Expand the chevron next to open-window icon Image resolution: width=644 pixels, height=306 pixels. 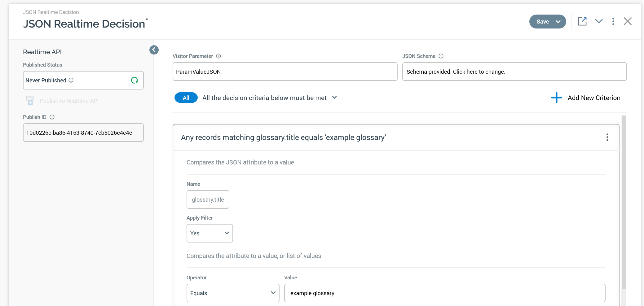[599, 21]
